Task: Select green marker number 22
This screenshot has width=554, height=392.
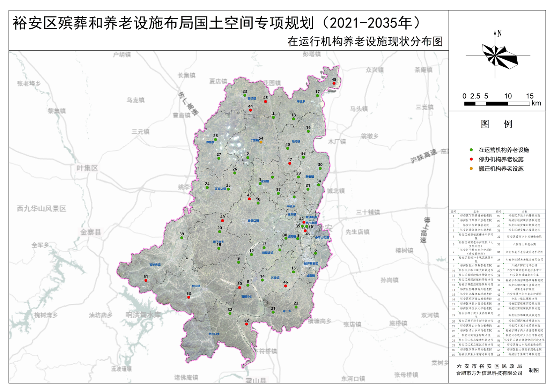Action: point(296,307)
